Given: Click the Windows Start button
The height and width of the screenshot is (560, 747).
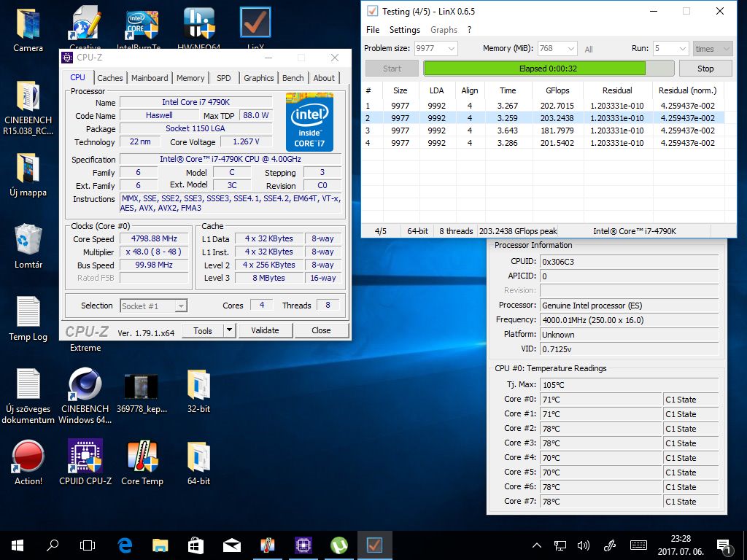Looking at the screenshot, I should (18, 545).
